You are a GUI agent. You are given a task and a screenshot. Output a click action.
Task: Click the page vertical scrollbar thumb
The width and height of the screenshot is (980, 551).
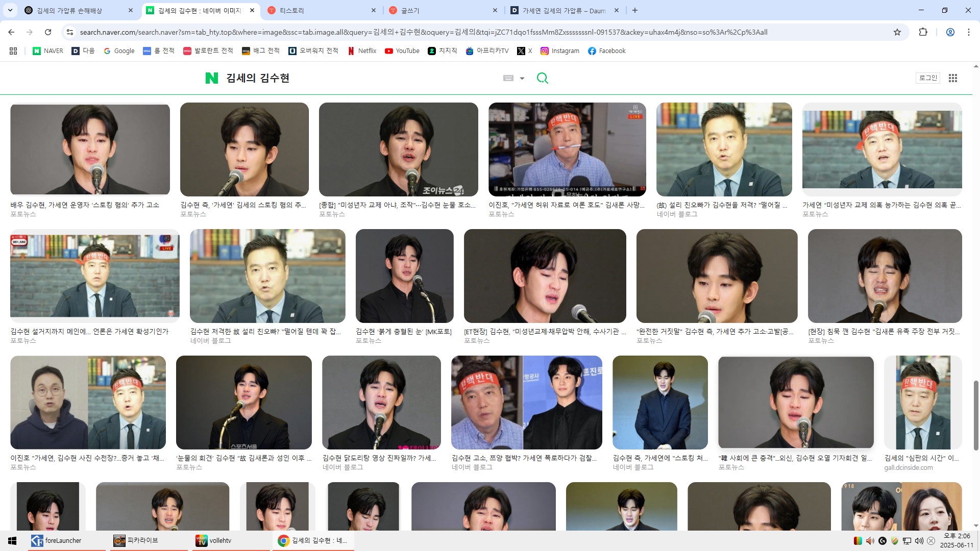click(976, 414)
